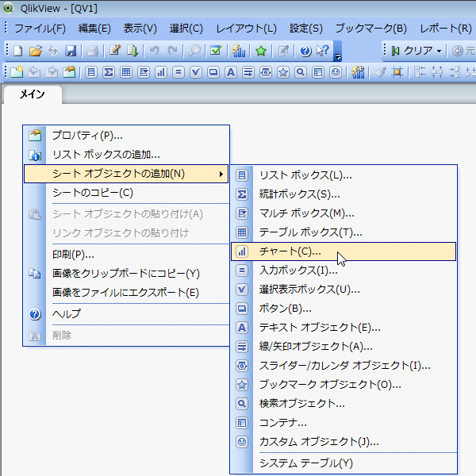Create search object via design toolbar

[x=300, y=72]
